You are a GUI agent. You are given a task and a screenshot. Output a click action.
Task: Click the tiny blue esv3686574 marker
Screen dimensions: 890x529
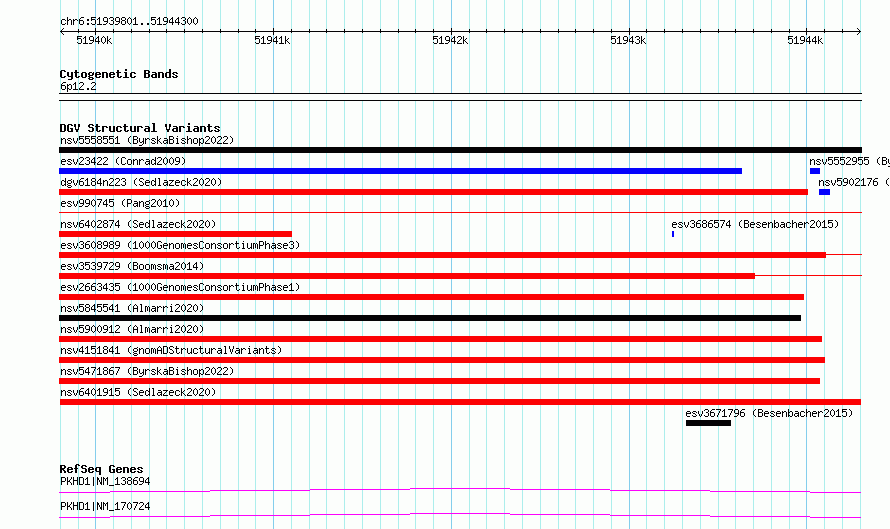coord(673,234)
